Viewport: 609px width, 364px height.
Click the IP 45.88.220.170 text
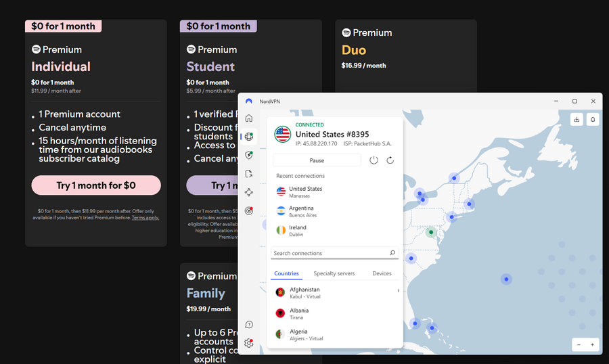[x=316, y=143]
